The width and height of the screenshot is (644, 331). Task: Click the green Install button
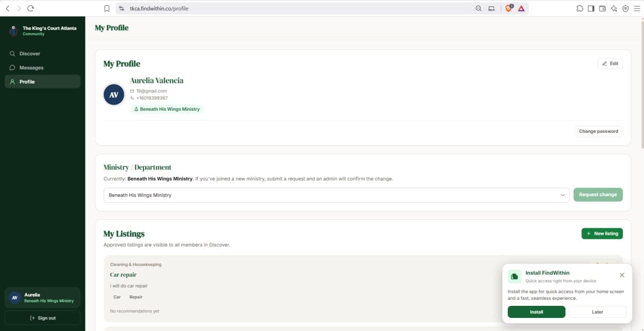point(536,312)
